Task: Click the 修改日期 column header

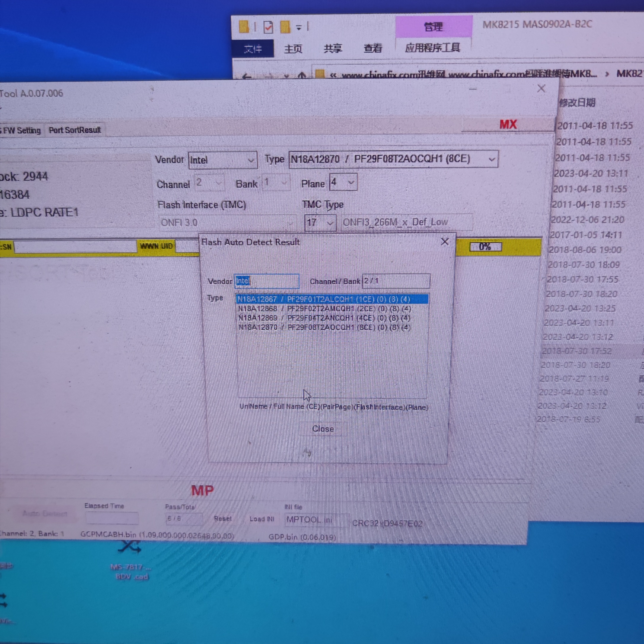Action: [577, 103]
